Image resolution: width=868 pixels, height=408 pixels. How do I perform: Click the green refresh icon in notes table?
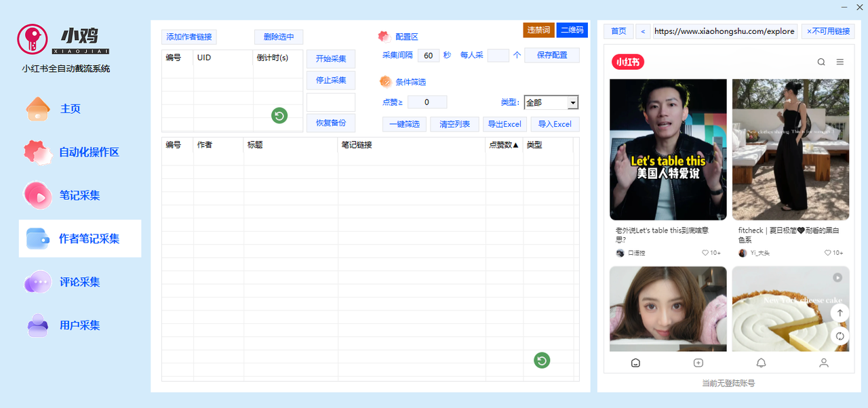point(541,361)
